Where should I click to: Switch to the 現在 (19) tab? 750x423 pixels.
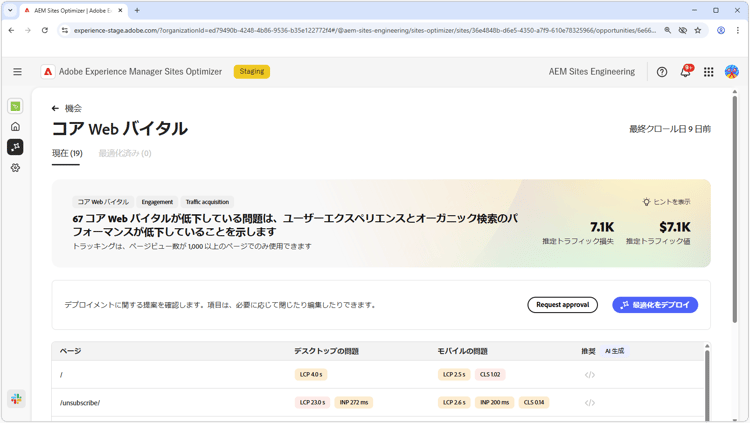(x=67, y=154)
